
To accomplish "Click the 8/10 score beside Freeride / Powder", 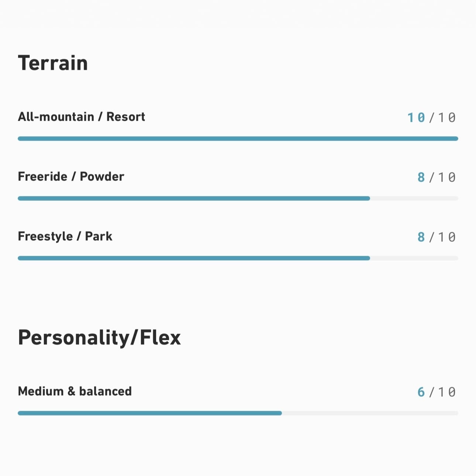I will [437, 177].
